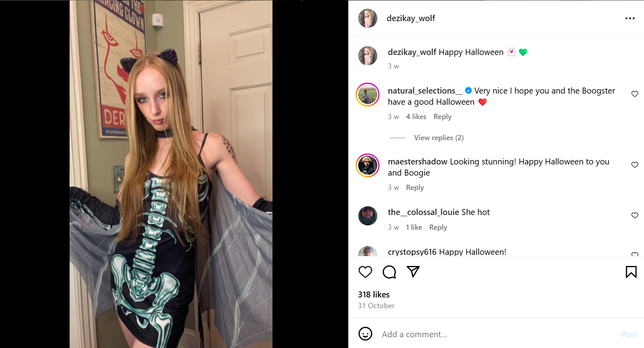This screenshot has height=348, width=644.
Task: Reply to natural_selections__ comment
Action: [x=442, y=117]
